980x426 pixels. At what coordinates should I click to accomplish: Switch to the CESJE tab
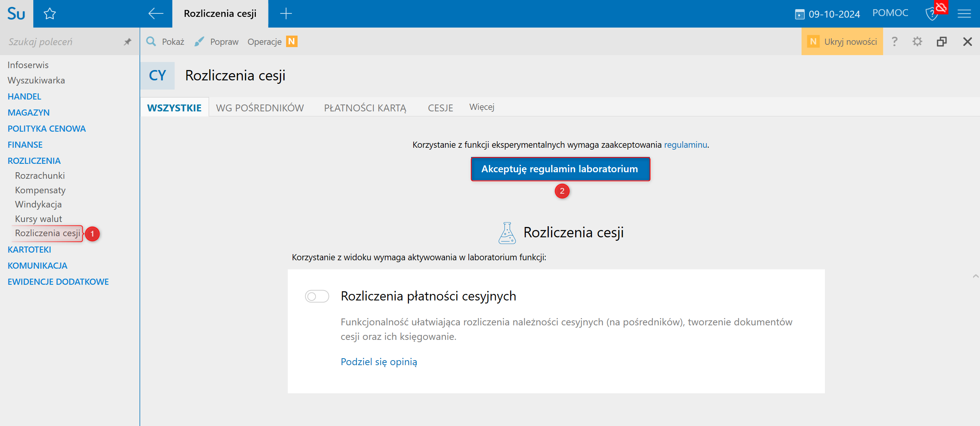[x=440, y=108]
